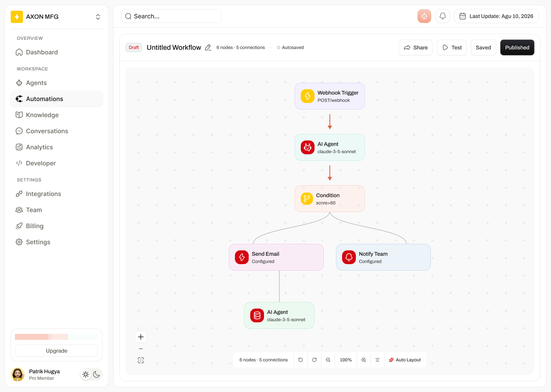Click the AXON MFG star logo icon
This screenshot has height=392, width=551.
coord(17,17)
